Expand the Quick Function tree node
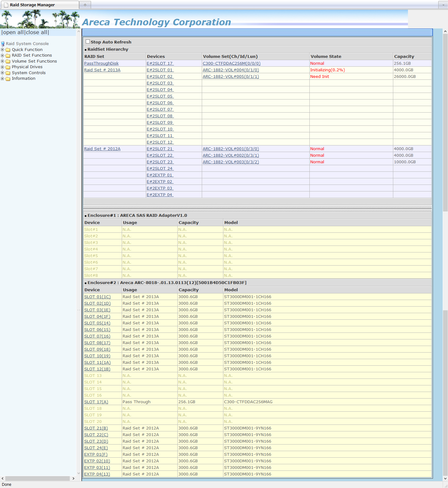 pyautogui.click(x=3, y=50)
